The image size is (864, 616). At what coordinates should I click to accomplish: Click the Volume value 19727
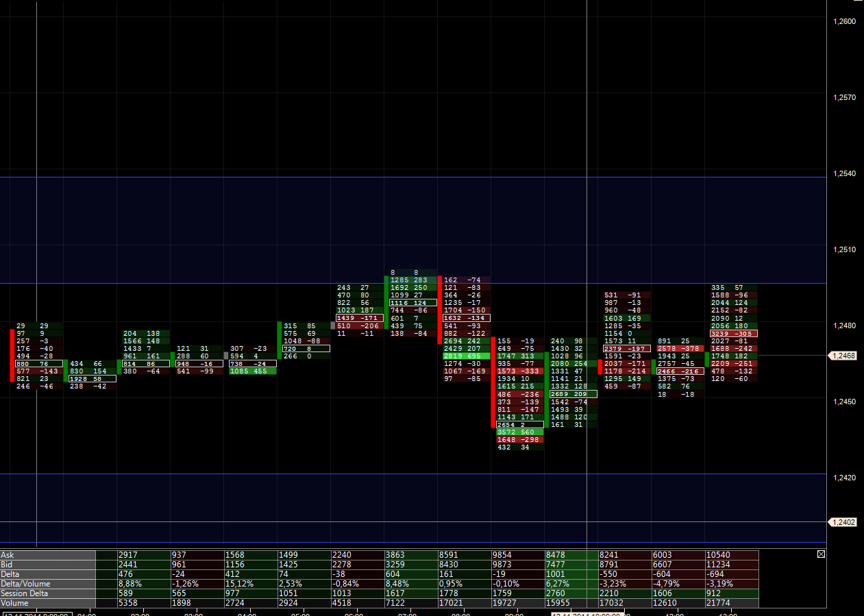coord(518,603)
